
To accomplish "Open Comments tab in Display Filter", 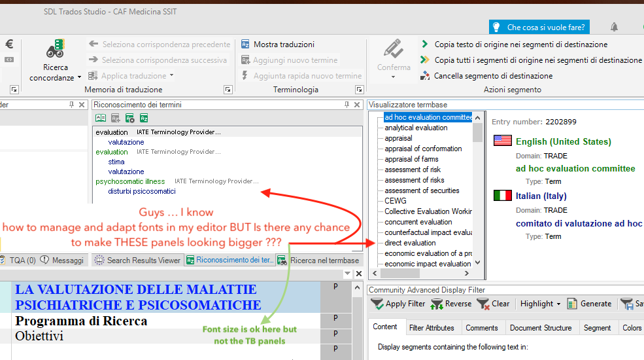I will click(481, 328).
